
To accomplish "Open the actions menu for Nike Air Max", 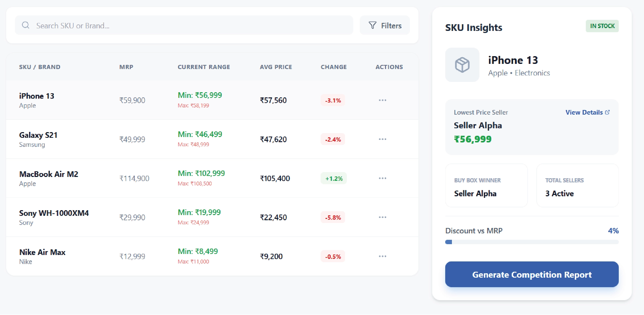I will tap(383, 256).
